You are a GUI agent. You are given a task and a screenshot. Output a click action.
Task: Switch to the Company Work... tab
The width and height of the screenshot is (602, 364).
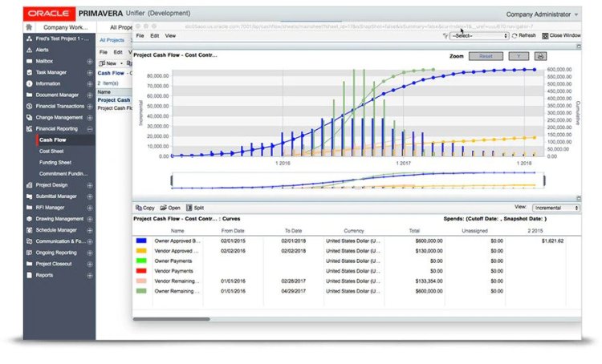(66, 26)
